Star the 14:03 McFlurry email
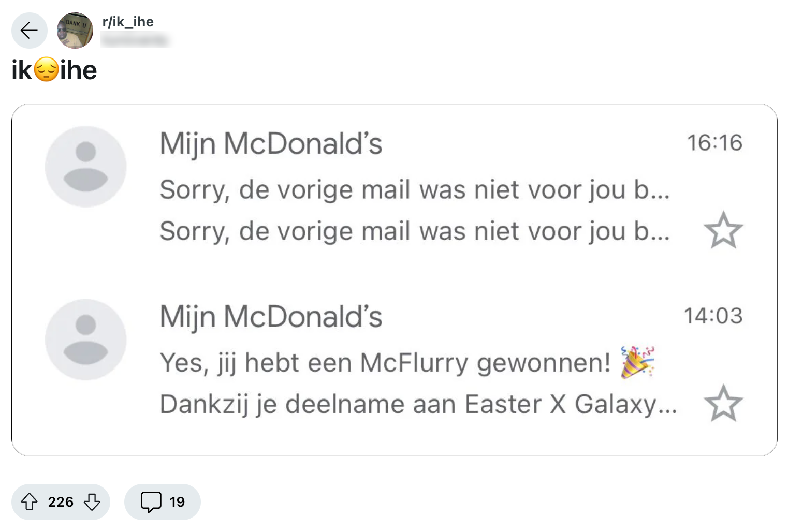The image size is (788, 532). [723, 403]
